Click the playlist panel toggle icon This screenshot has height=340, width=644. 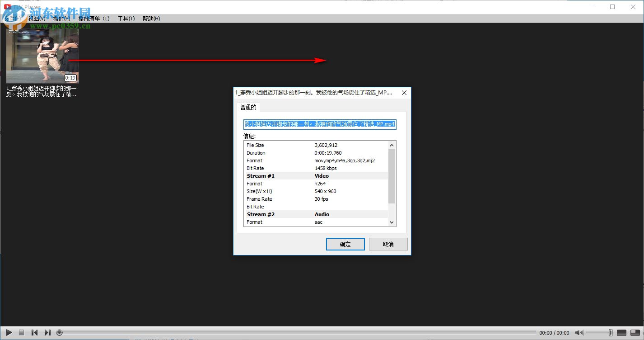pos(635,332)
